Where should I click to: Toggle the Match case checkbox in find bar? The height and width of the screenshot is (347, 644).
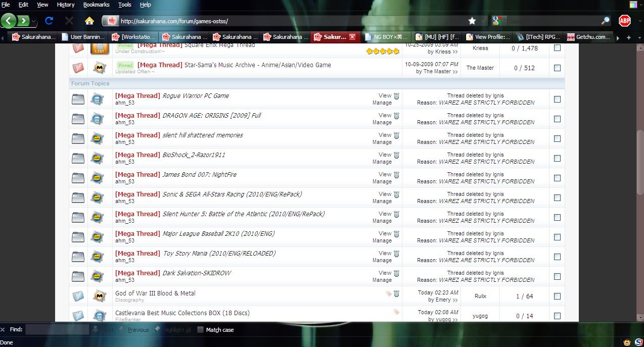pos(200,329)
